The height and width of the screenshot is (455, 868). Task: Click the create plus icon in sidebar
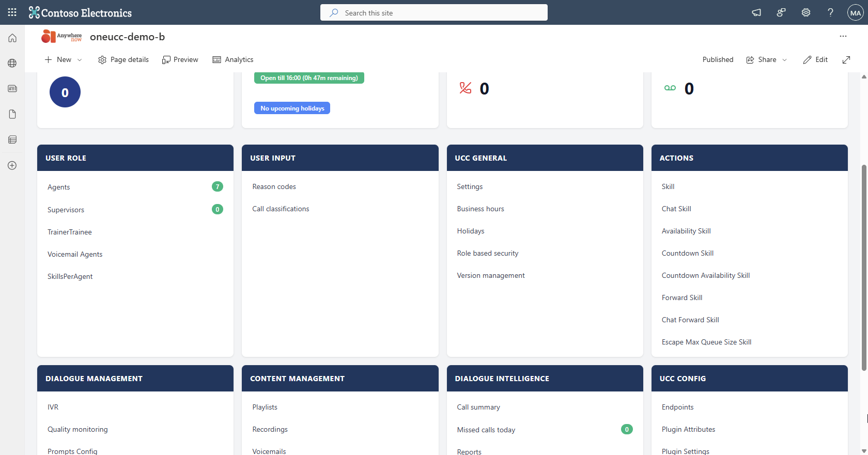[x=12, y=165]
